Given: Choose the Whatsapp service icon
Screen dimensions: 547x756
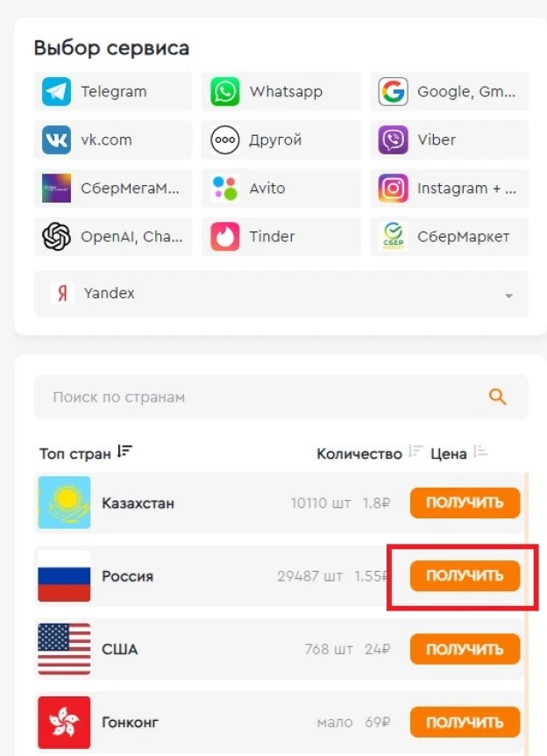Looking at the screenshot, I should click(224, 91).
